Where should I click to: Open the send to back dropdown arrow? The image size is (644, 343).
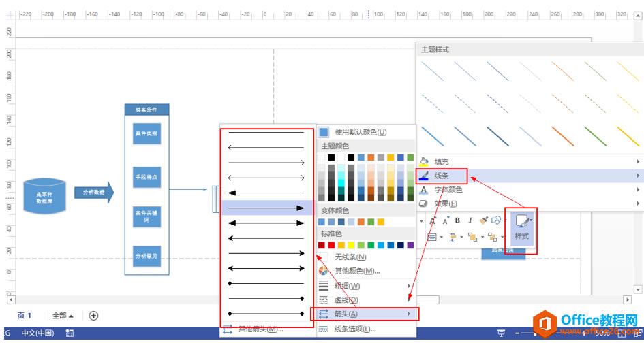click(502, 237)
